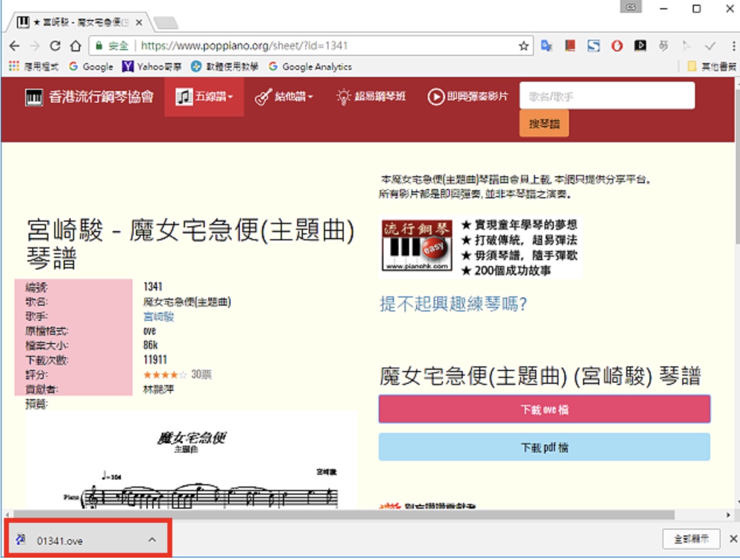Open the 超易鋼琴班 menu item
This screenshot has width=740, height=560.
(371, 97)
